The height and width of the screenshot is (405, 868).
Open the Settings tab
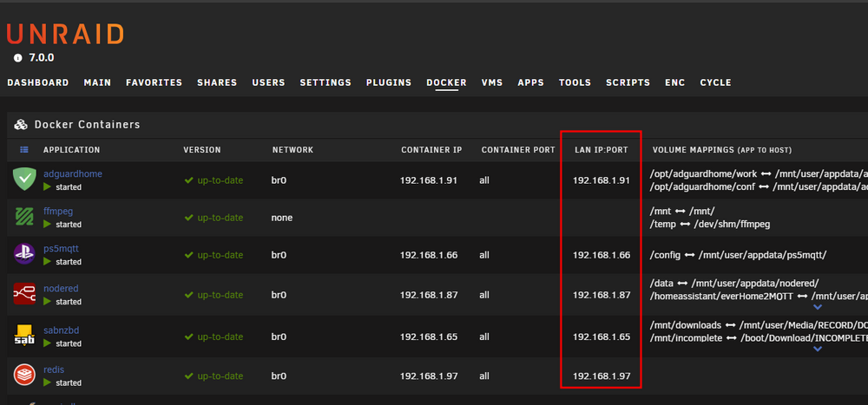click(325, 82)
